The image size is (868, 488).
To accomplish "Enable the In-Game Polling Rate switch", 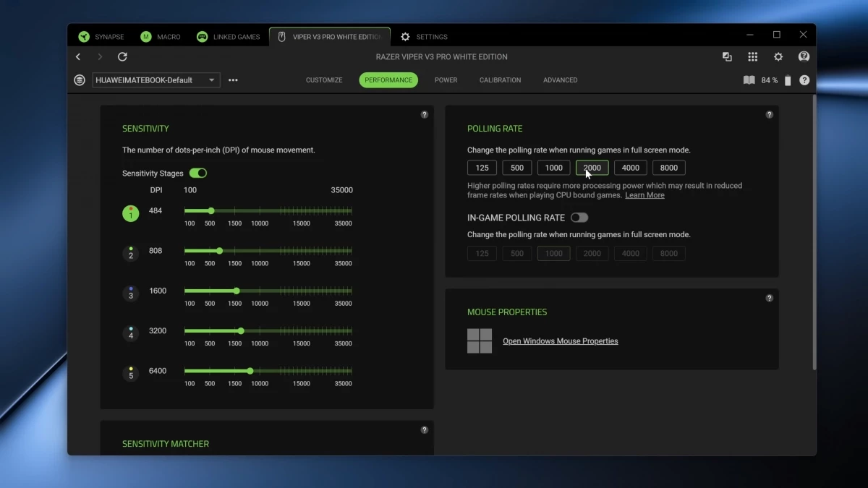I will click(579, 217).
